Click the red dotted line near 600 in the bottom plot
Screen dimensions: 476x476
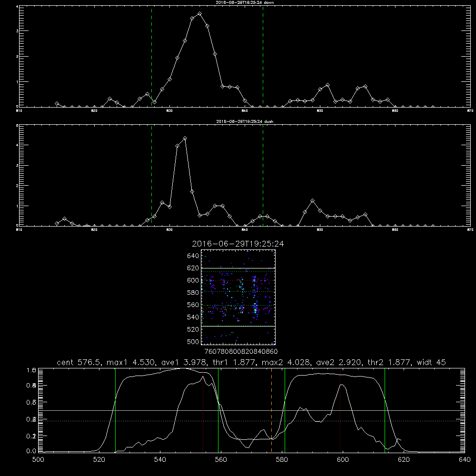[340, 410]
